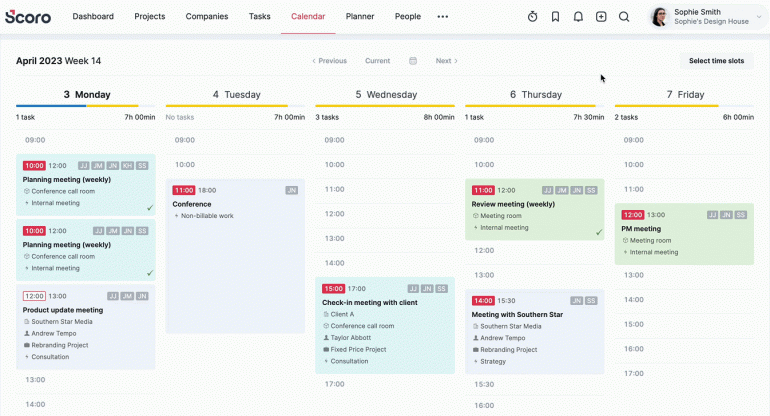Click the KH attendee badge on Monday

pyautogui.click(x=128, y=166)
